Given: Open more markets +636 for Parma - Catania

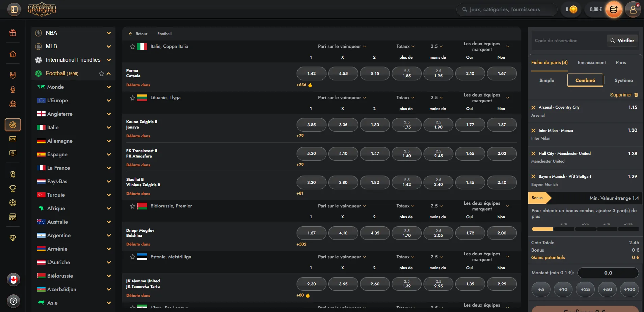Looking at the screenshot, I should point(304,85).
